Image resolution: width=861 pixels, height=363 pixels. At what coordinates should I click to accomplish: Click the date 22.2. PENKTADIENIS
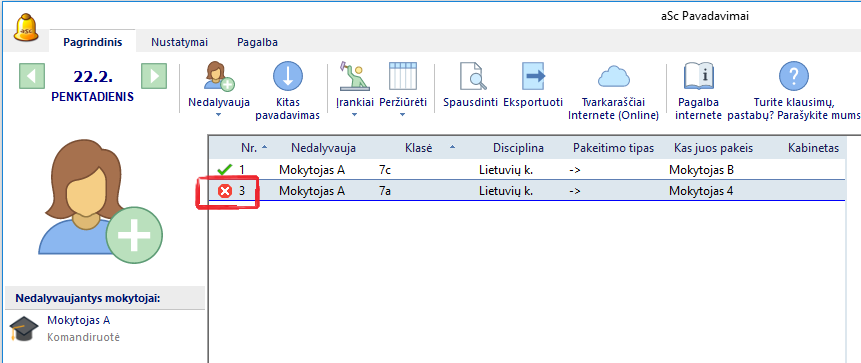coord(92,86)
